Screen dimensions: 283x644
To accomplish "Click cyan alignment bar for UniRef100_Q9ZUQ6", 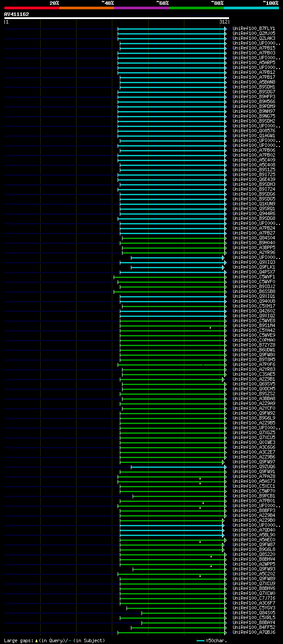I will pyautogui.click(x=179, y=467).
